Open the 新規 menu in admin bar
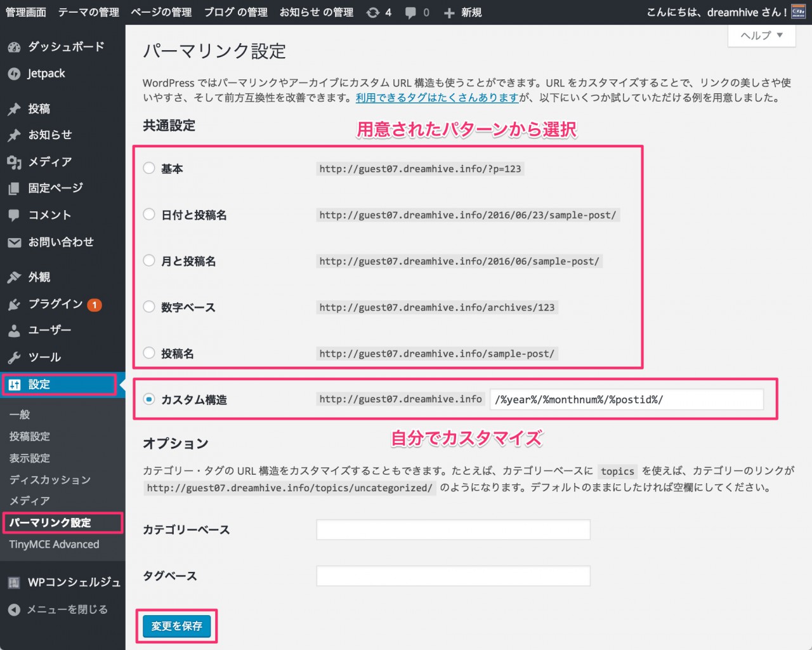The image size is (812, 650). coord(463,13)
